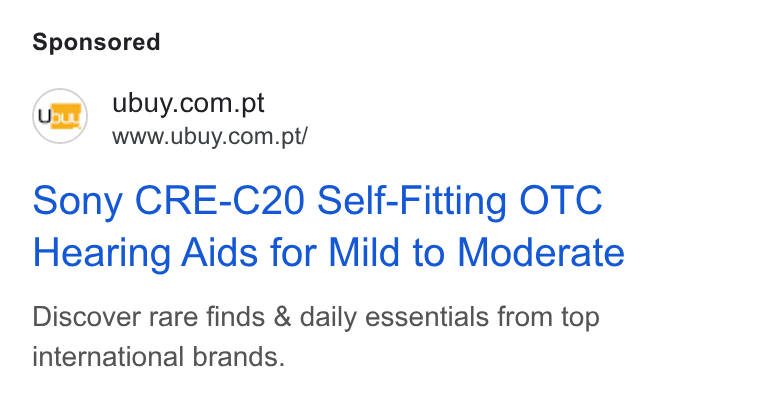Select the 'Hearing Aids for Mild to Moderate' line
This screenshot has height=398, width=760.
point(329,253)
